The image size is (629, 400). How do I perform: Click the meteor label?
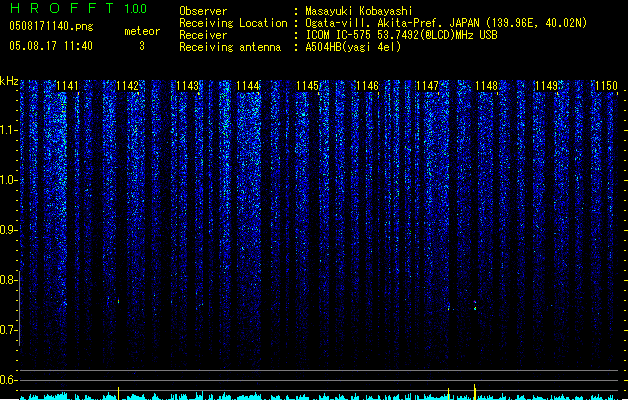point(142,31)
